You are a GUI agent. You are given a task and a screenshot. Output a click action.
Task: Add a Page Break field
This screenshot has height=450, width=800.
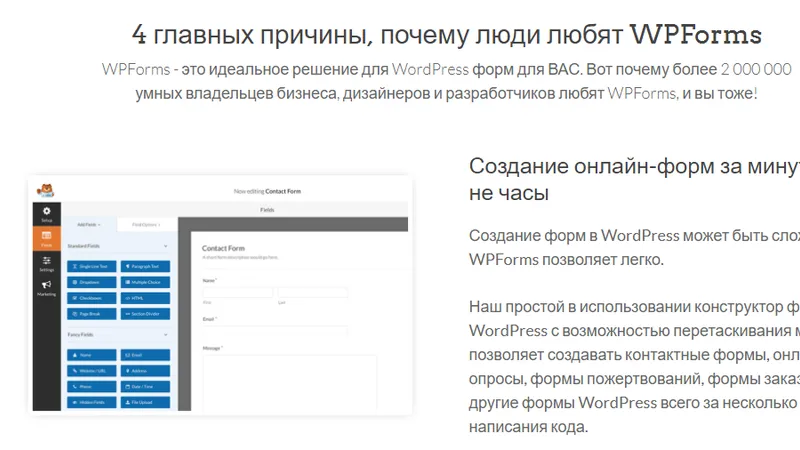pos(92,314)
